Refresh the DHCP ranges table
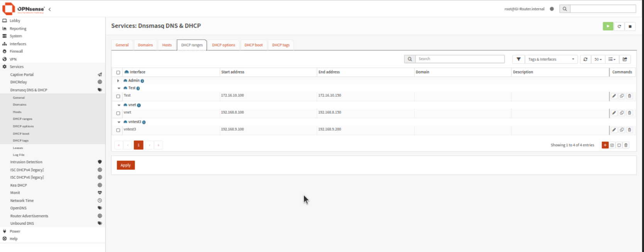Image resolution: width=644 pixels, height=252 pixels. 585,59
